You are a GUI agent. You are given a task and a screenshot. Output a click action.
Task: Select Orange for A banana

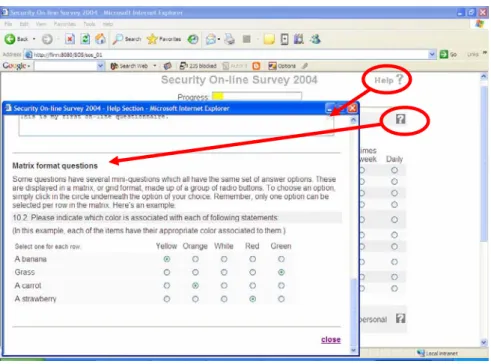[x=195, y=259]
